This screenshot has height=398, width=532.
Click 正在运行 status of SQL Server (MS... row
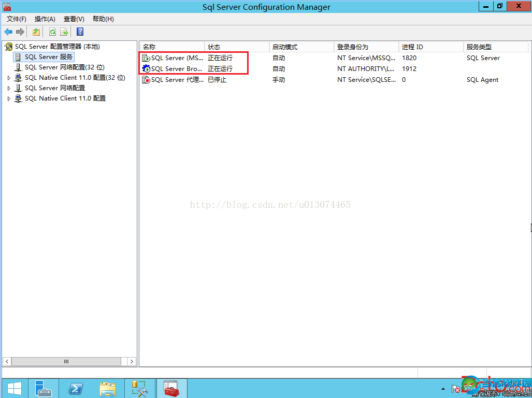[220, 58]
